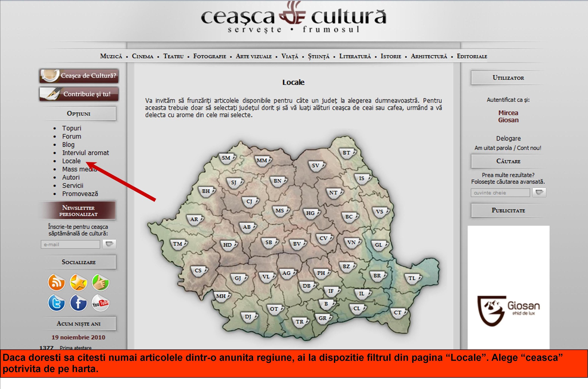The image size is (588, 389).
Task: Choose the BT county cup
Action: (347, 153)
